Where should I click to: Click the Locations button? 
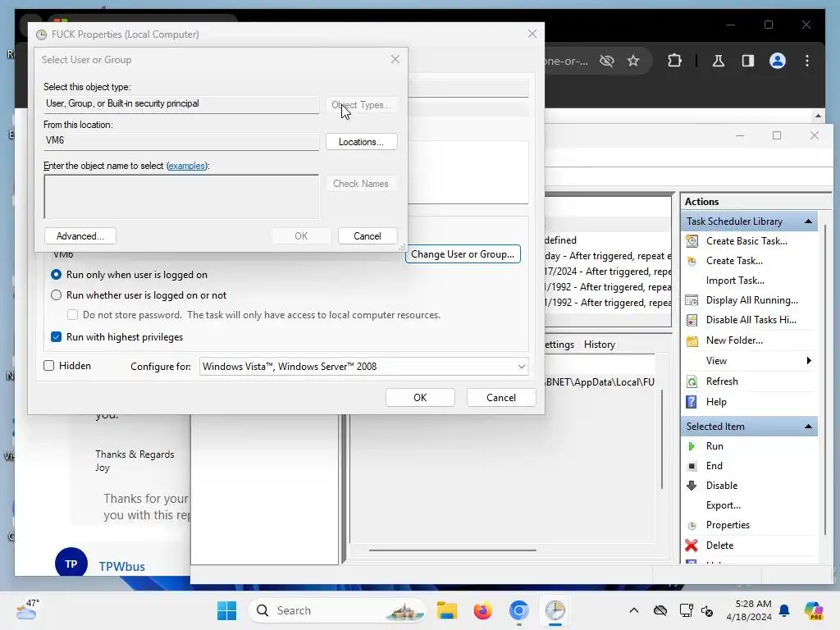(x=361, y=142)
